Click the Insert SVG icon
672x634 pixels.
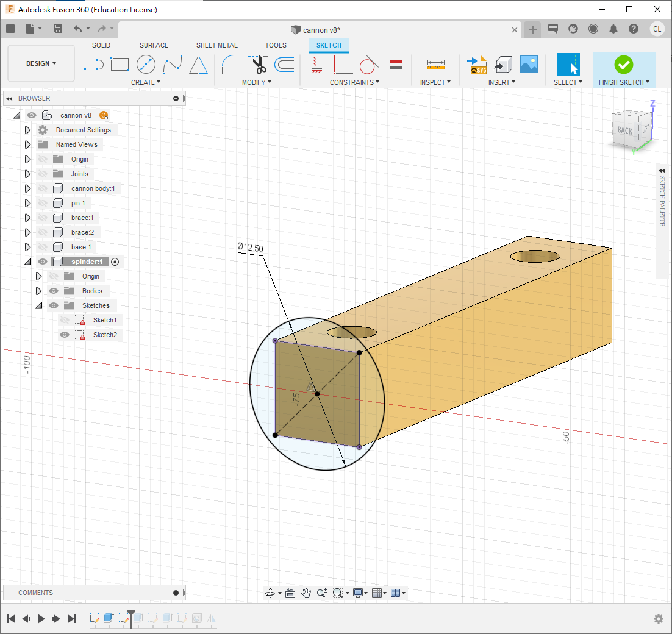tap(476, 64)
